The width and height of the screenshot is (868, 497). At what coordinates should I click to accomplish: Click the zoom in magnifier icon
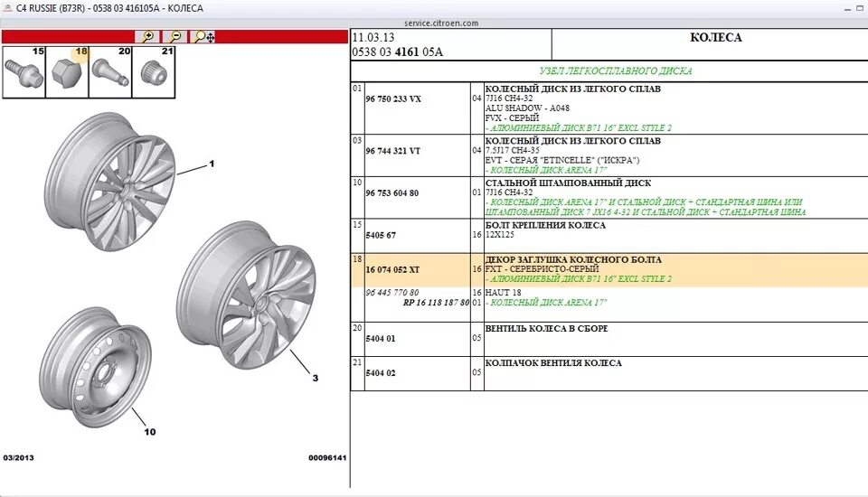pyautogui.click(x=147, y=37)
